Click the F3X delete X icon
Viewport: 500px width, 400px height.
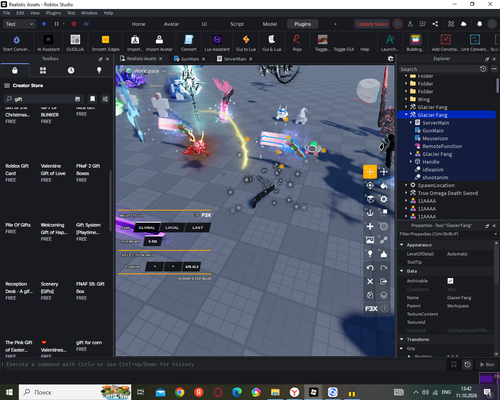pos(370,281)
